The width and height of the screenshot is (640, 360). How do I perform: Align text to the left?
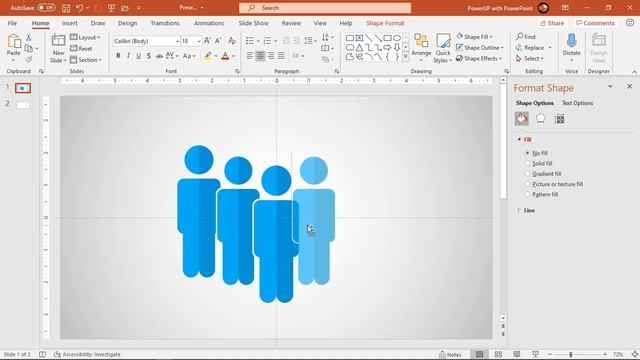(249, 56)
